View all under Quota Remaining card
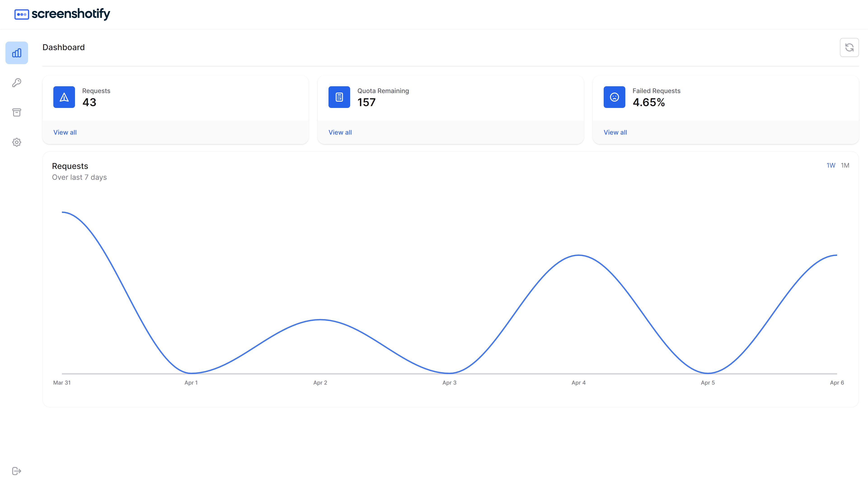The width and height of the screenshot is (868, 488). (x=340, y=132)
